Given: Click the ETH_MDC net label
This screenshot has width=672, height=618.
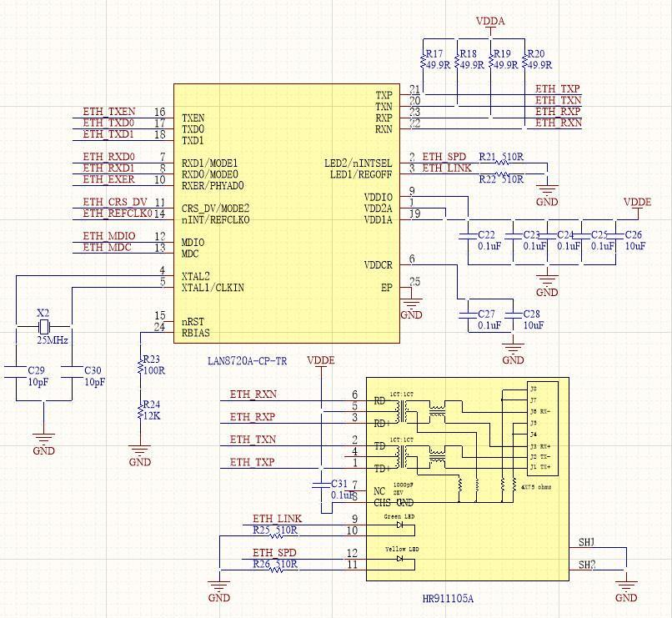Looking at the screenshot, I should click(107, 248).
